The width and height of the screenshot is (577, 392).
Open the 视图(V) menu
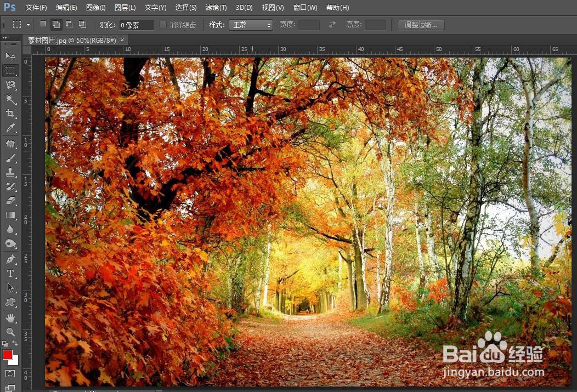pos(273,7)
